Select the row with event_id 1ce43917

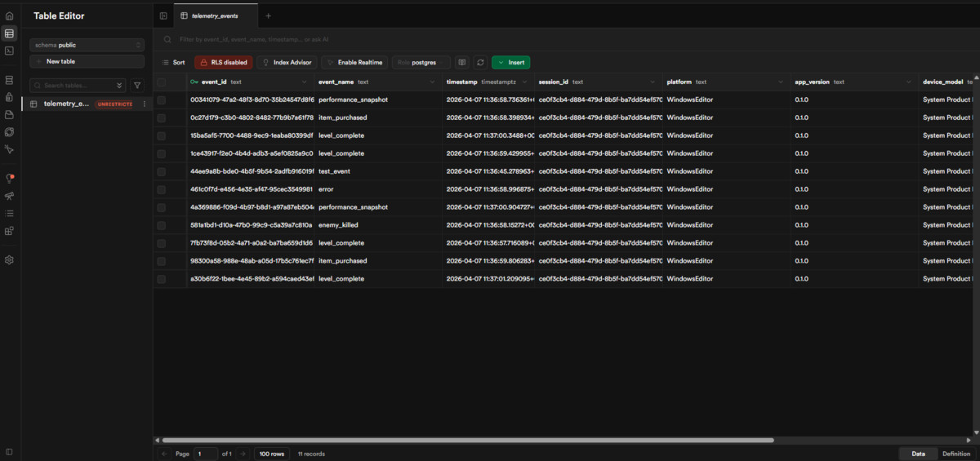tap(162, 153)
